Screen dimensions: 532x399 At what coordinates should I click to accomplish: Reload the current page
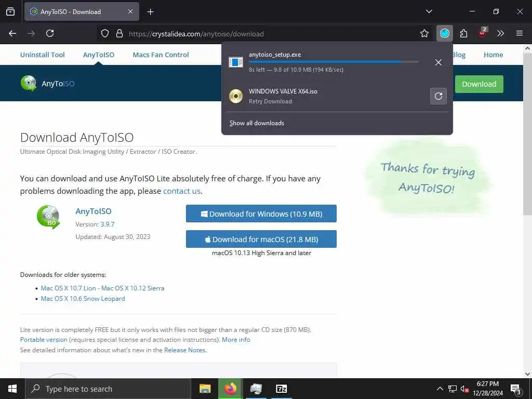pyautogui.click(x=50, y=33)
